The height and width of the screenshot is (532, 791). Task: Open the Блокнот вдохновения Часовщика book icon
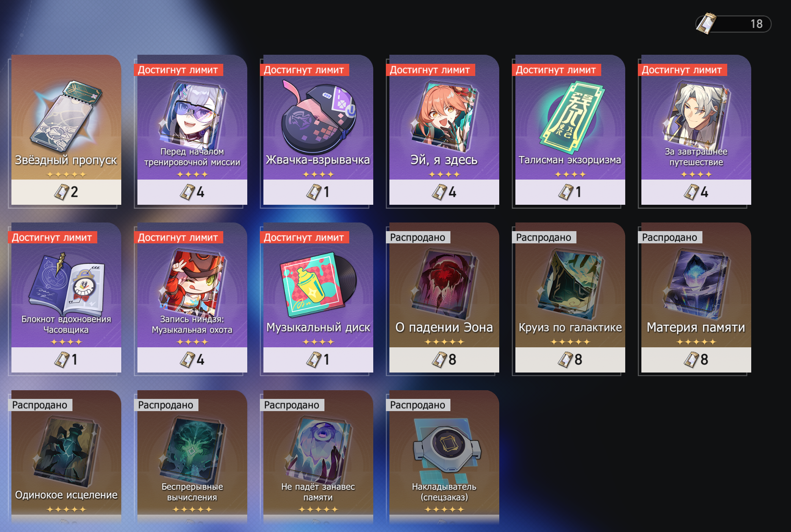(66, 284)
